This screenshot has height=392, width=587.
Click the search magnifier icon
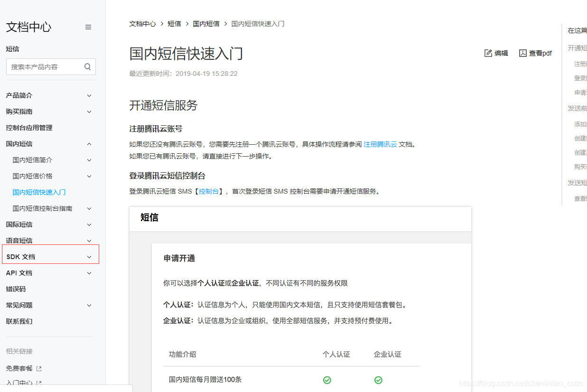87,67
